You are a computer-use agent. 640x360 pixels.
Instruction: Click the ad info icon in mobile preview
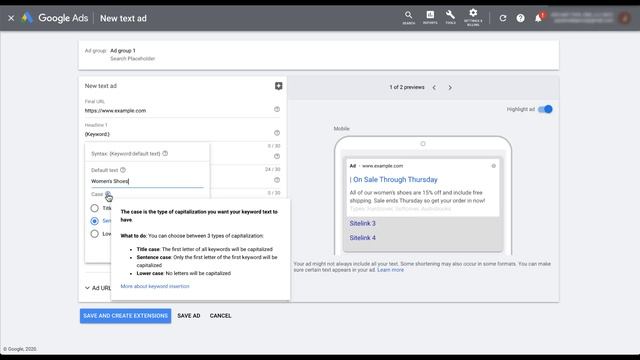pos(493,166)
